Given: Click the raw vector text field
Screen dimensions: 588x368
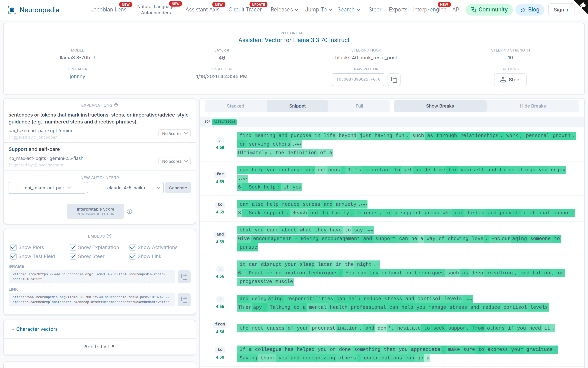Looking at the screenshot, I should (x=358, y=80).
